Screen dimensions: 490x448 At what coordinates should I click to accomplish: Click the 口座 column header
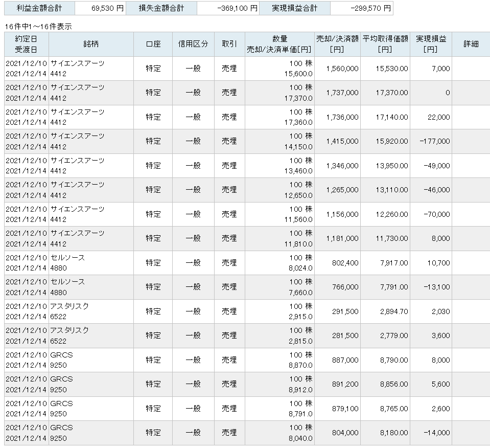(153, 44)
